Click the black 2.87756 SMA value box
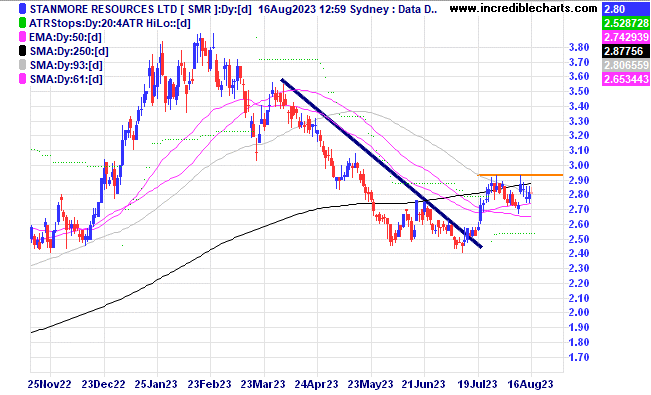The image size is (651, 395). 626,51
